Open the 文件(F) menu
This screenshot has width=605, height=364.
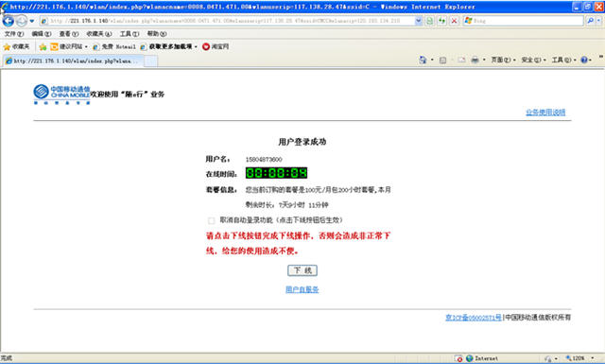click(x=14, y=34)
